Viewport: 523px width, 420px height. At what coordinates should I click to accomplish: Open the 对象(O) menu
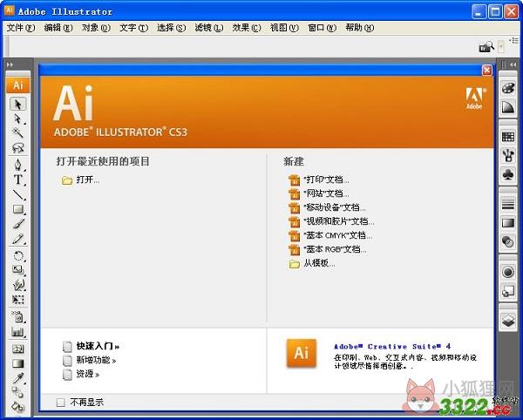[96, 28]
